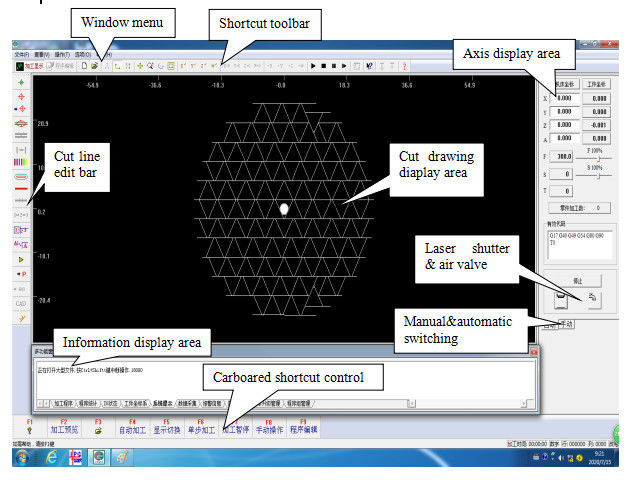Click the F8 手动操作 shortcut button
This screenshot has width=629, height=480.
click(269, 426)
